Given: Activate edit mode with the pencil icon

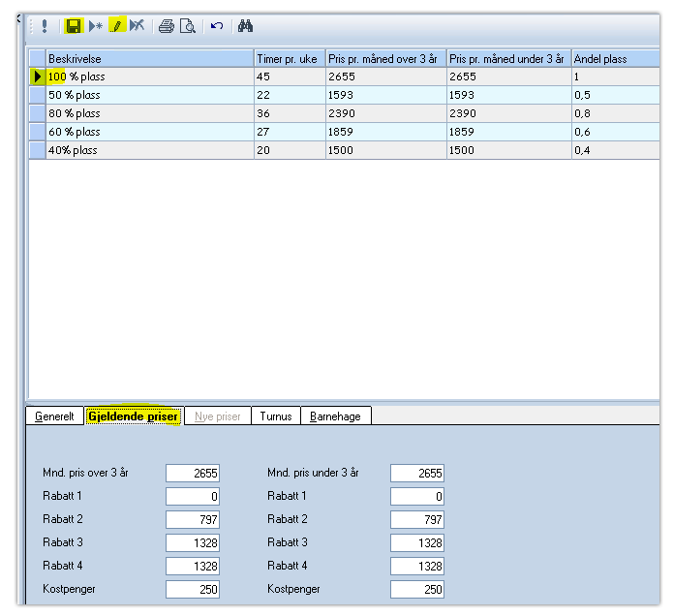Looking at the screenshot, I should (x=117, y=26).
